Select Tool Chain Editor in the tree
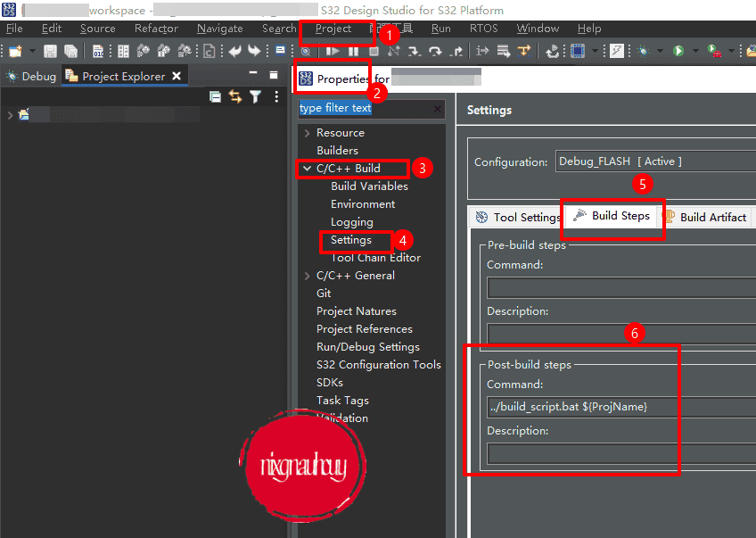 coord(375,258)
